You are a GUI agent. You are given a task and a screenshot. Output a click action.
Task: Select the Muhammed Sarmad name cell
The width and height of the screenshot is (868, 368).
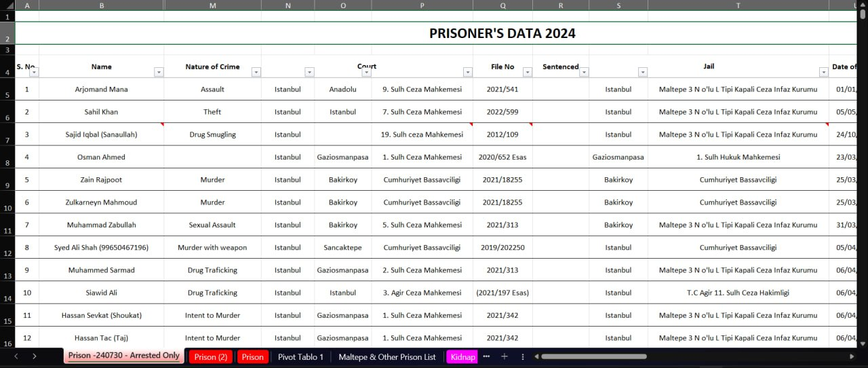(x=102, y=270)
